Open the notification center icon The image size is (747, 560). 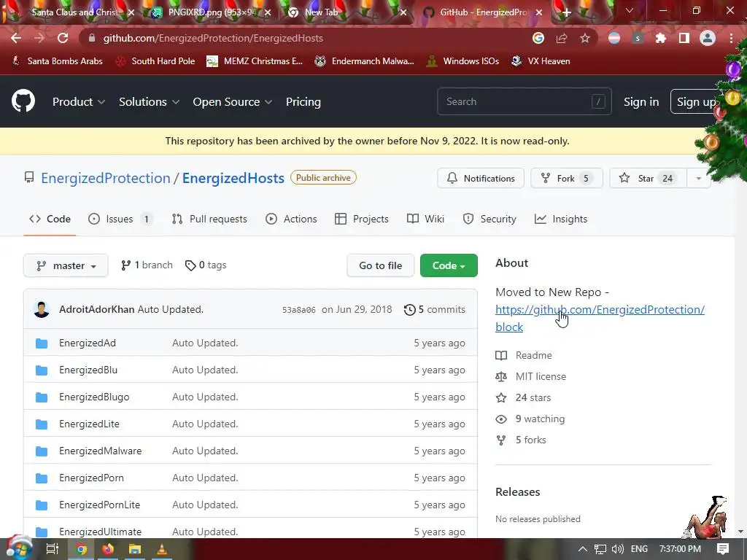pyautogui.click(x=723, y=549)
